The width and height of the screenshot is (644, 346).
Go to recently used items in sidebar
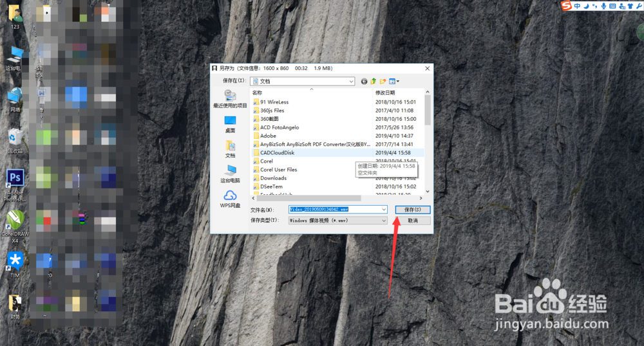[x=230, y=99]
